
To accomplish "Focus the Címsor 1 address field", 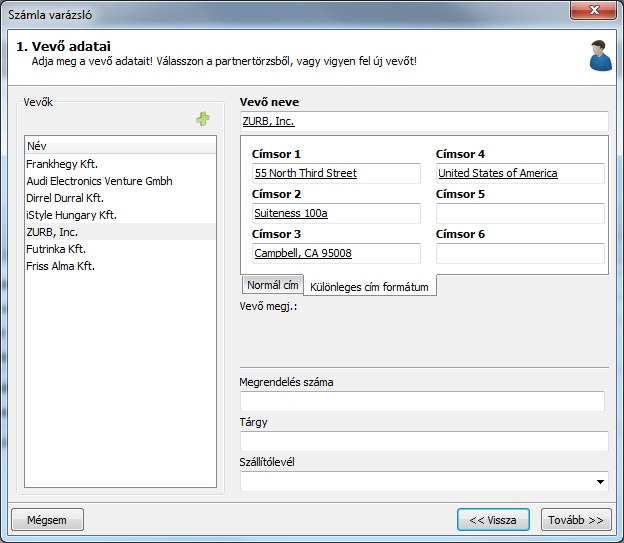I will coord(336,173).
